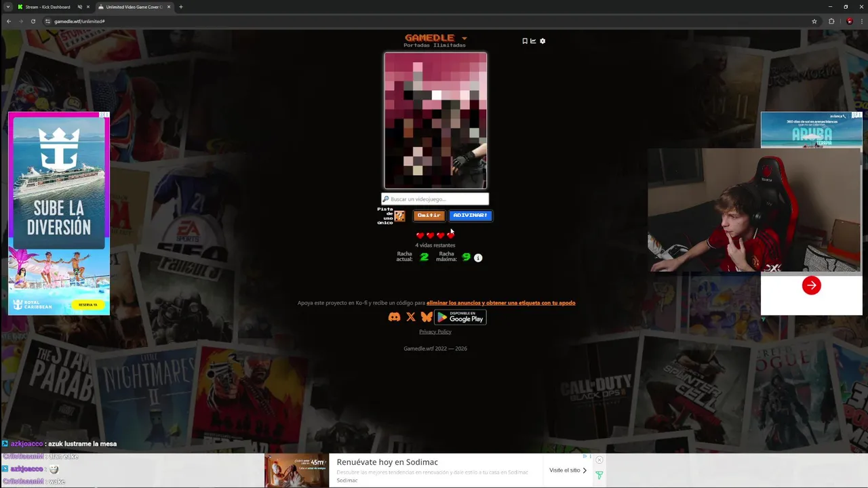Click the 'Racha máxima' label
Screen dimensions: 868x488
click(x=446, y=256)
